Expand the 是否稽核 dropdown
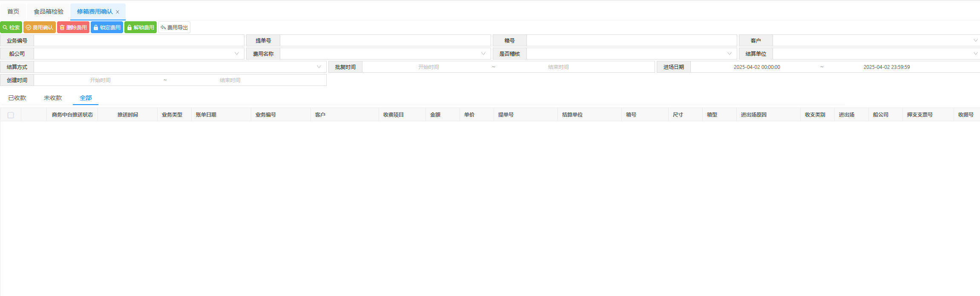Image resolution: width=980 pixels, height=296 pixels. (631, 54)
